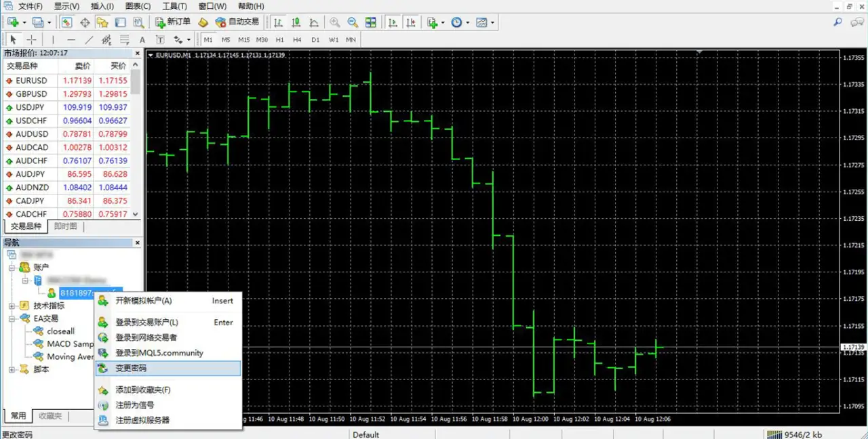Choose 登录到交易账户(L) in context menu
Image resolution: width=868 pixels, height=439 pixels.
(168, 322)
